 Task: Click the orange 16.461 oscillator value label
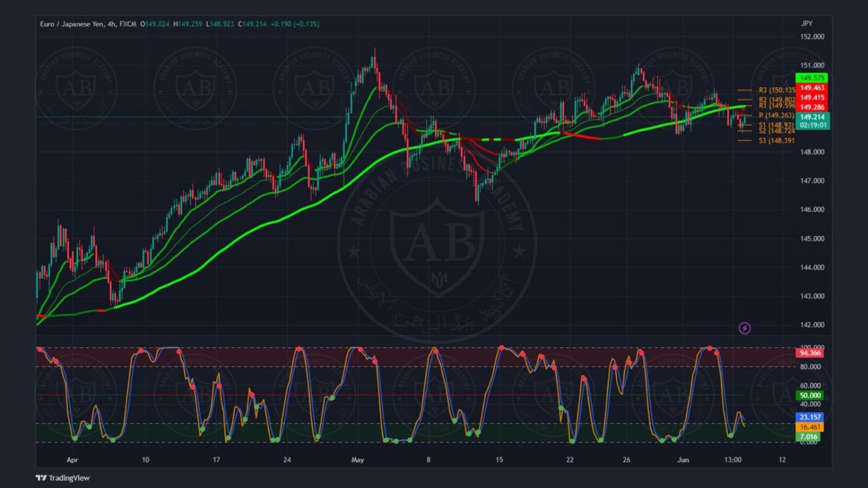pyautogui.click(x=810, y=427)
